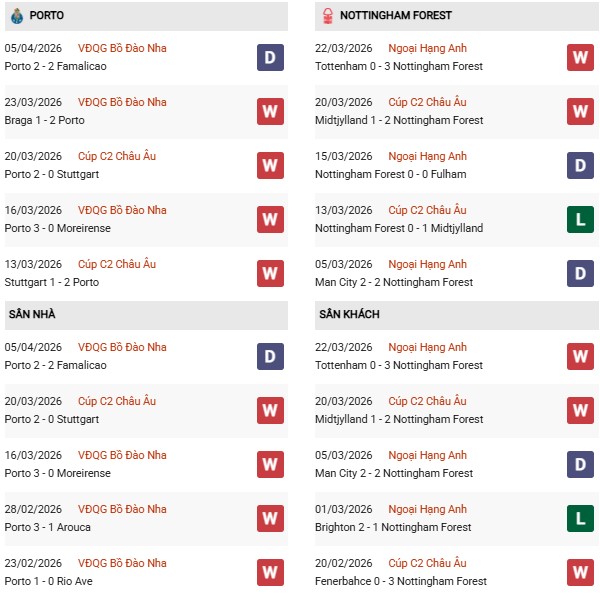Click D badge for Nottingham Forest 0-0 Fulham
The image size is (600, 593).
click(x=580, y=165)
